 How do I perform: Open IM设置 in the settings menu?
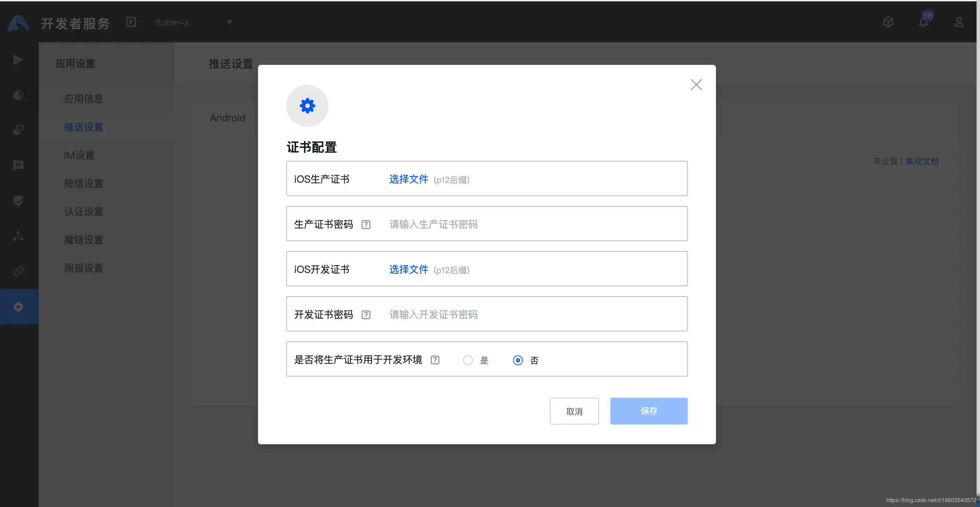[79, 155]
